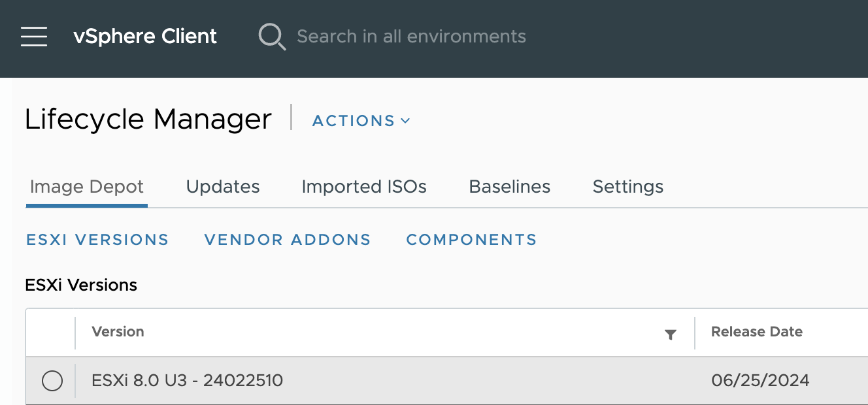Click the vSphere Client logo text
The height and width of the screenshot is (405, 868).
click(145, 37)
